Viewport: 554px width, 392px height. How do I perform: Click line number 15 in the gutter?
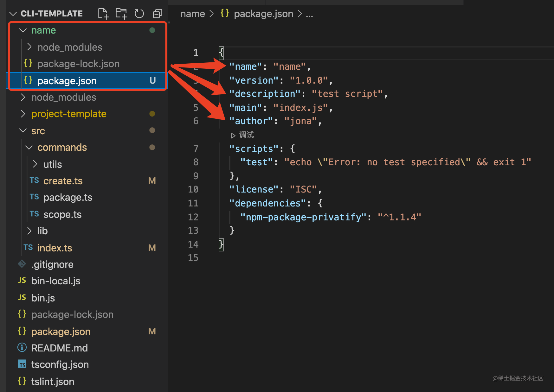[193, 258]
